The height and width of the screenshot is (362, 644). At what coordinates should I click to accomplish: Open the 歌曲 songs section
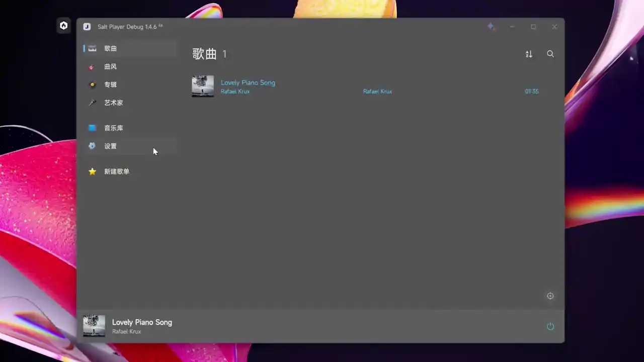[130, 48]
